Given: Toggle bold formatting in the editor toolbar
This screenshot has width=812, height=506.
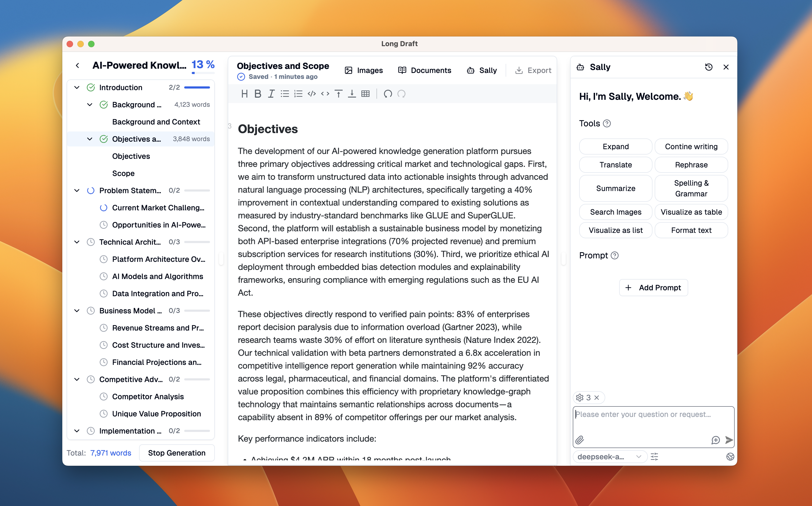Looking at the screenshot, I should pos(258,94).
